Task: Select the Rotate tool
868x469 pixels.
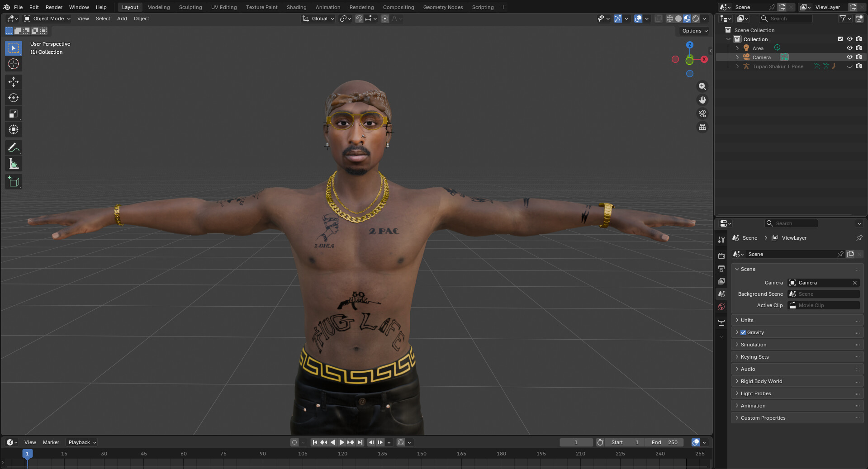Action: tap(14, 98)
